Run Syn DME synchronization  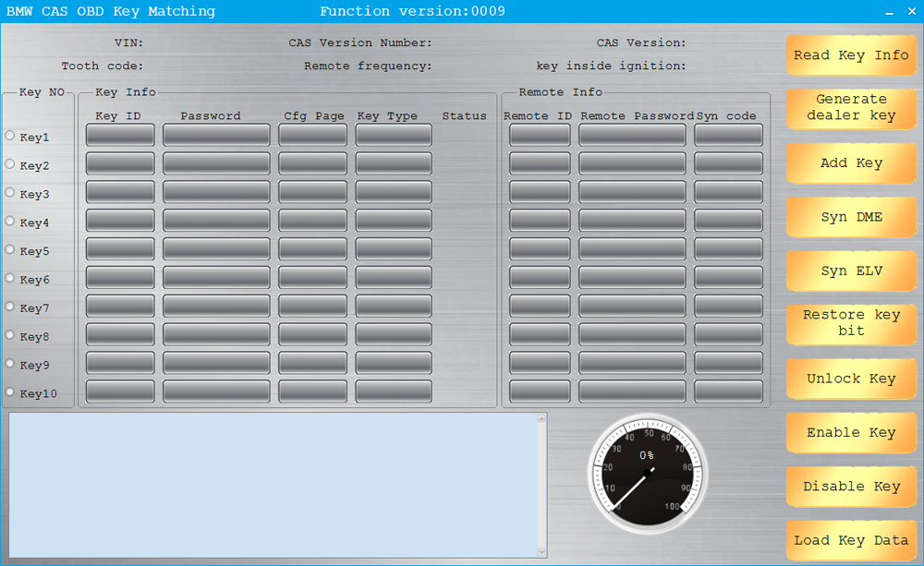pyautogui.click(x=851, y=217)
